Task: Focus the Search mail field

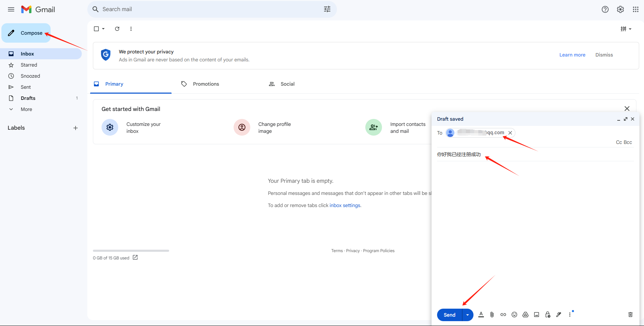Action: tap(211, 9)
